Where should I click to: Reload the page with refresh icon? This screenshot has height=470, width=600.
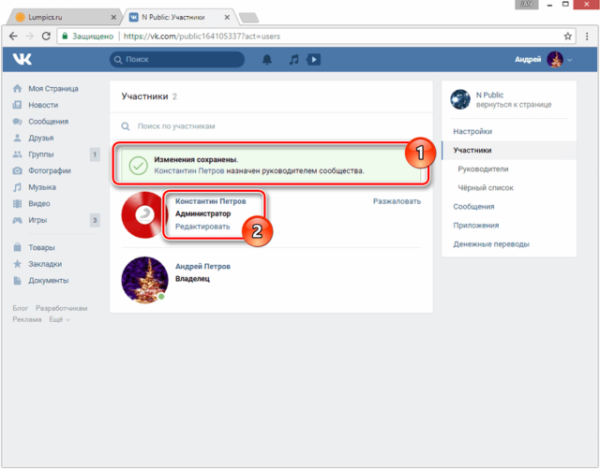(x=46, y=36)
